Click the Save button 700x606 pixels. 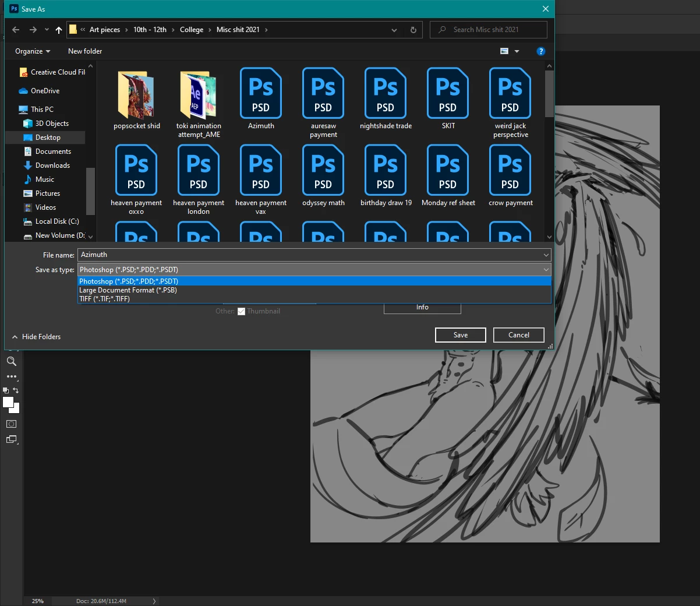(461, 335)
